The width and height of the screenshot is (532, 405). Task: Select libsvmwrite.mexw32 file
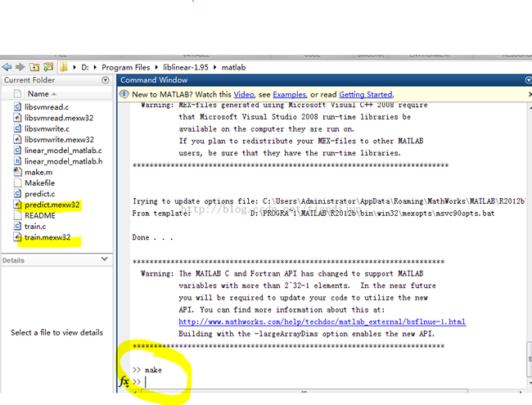(x=59, y=139)
